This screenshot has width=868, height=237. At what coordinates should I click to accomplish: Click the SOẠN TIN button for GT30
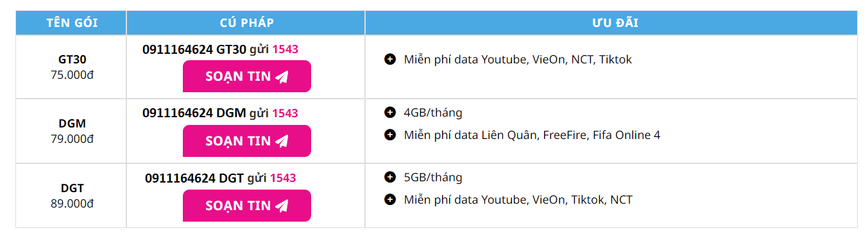(x=247, y=76)
